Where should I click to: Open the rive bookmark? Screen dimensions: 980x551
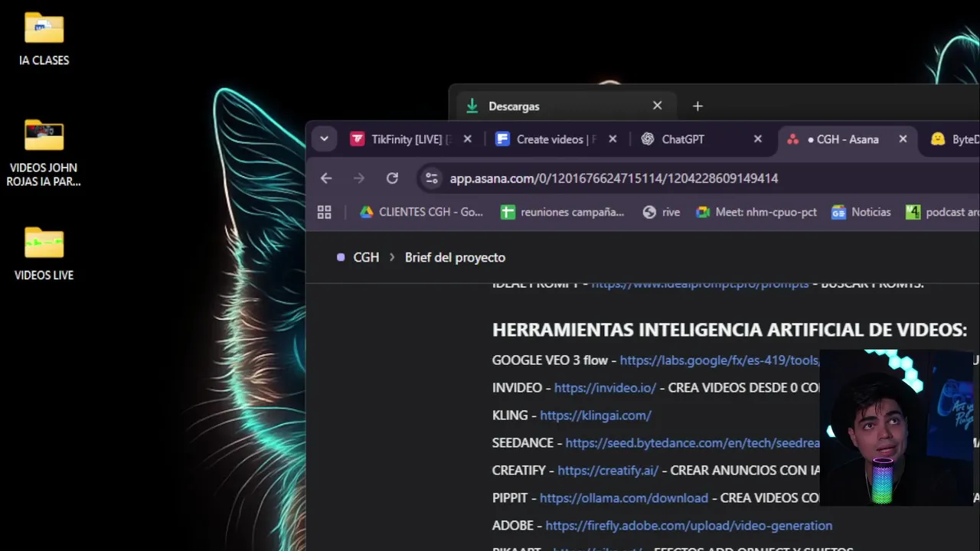pyautogui.click(x=661, y=212)
